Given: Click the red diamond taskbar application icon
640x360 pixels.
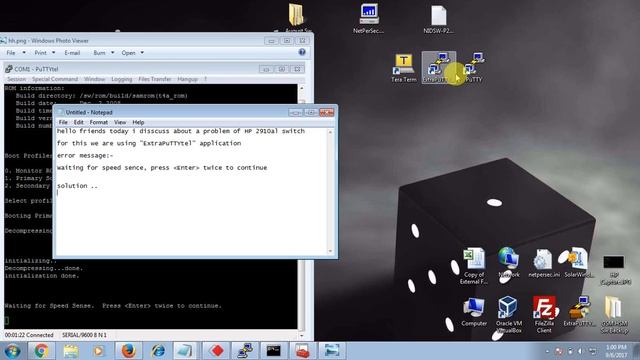Looking at the screenshot, I should pyautogui.click(x=217, y=351).
